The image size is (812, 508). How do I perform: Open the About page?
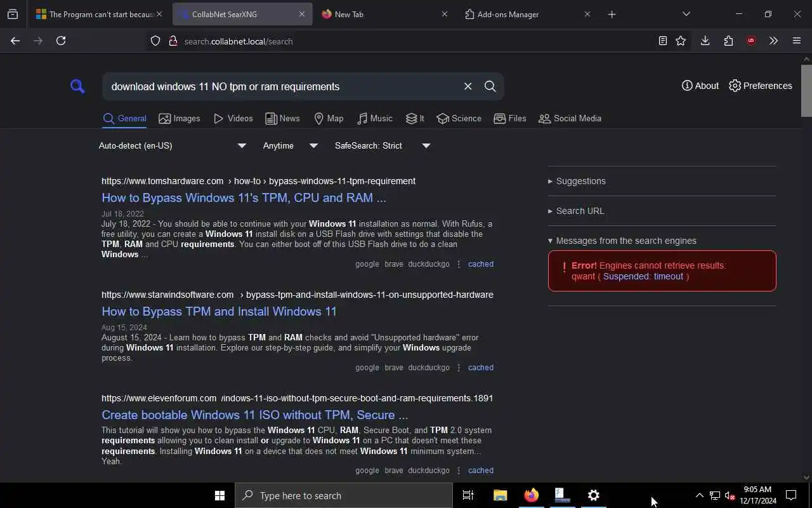click(700, 86)
